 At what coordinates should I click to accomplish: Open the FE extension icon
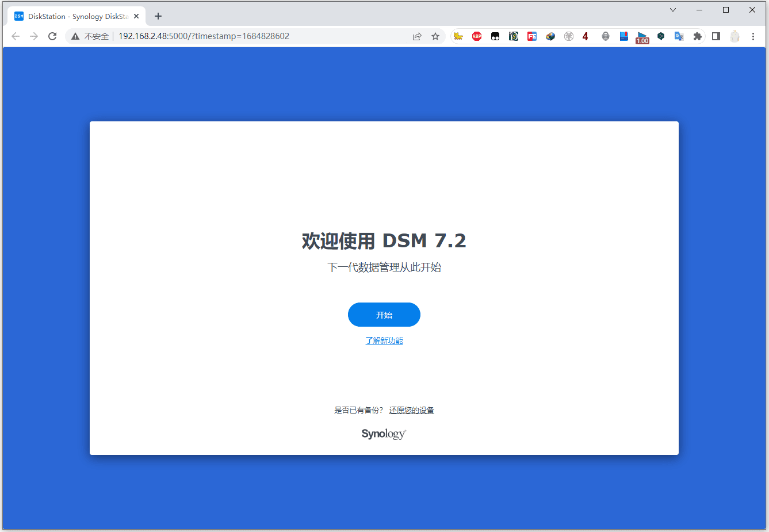point(532,36)
